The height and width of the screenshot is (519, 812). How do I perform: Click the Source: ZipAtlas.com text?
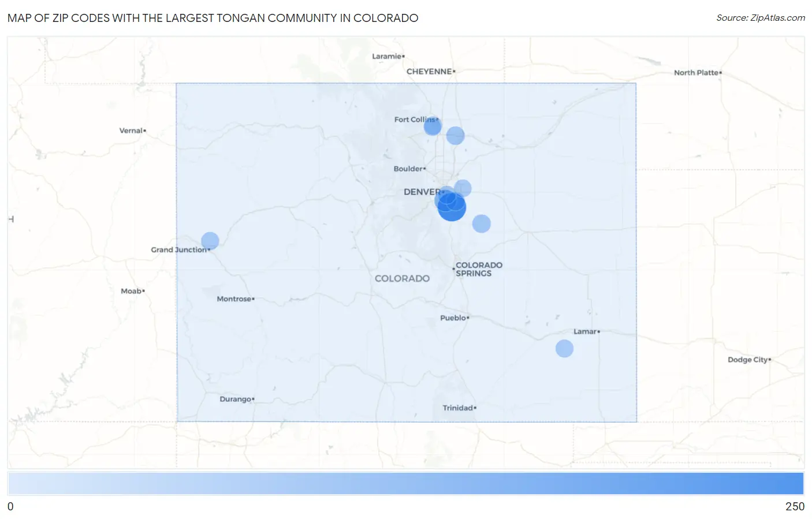click(x=761, y=18)
